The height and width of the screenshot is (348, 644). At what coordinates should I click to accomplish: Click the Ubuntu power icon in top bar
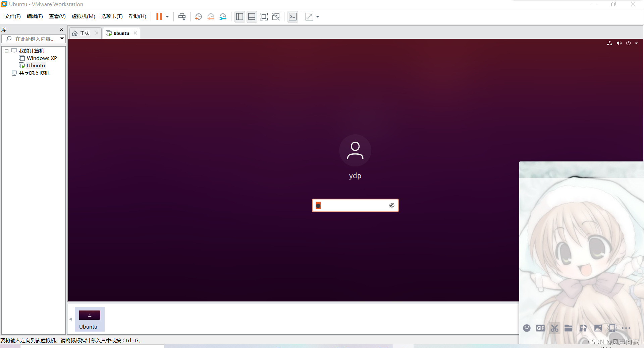(628, 43)
